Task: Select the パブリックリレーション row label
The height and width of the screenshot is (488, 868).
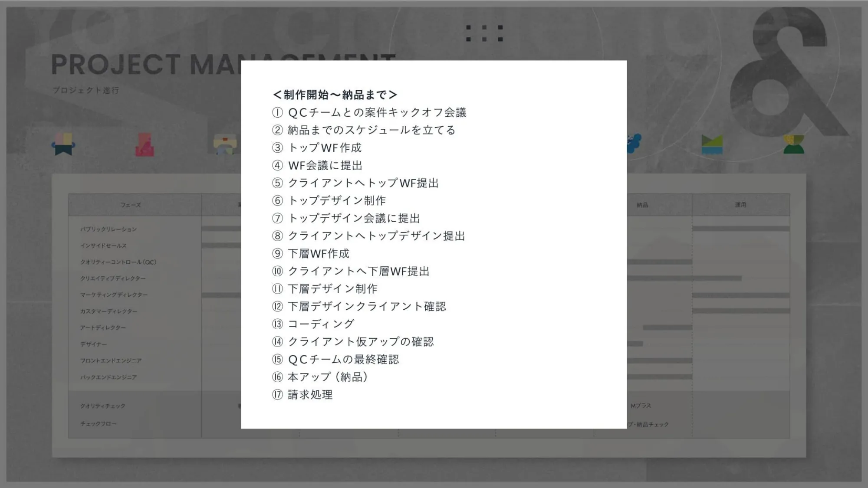Action: 108,229
